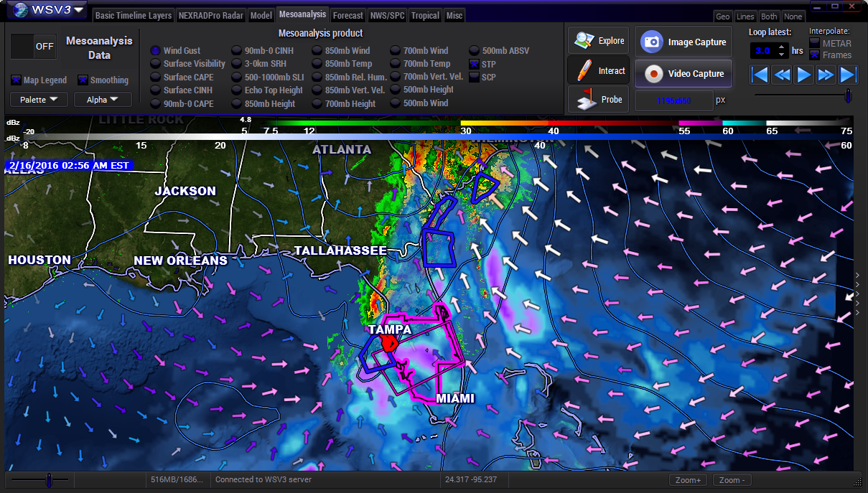Select the Surface Visibility product
Image resolution: width=868 pixels, height=493 pixels.
(x=155, y=64)
